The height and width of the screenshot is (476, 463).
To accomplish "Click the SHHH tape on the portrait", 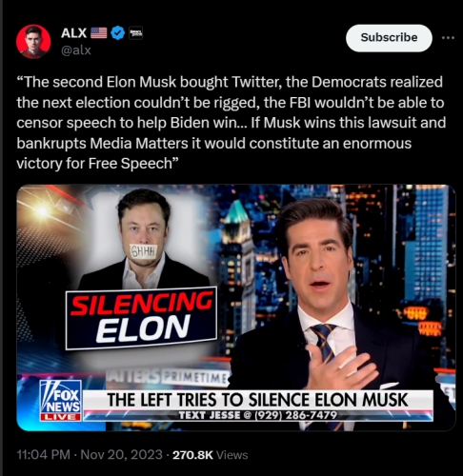I will point(144,252).
